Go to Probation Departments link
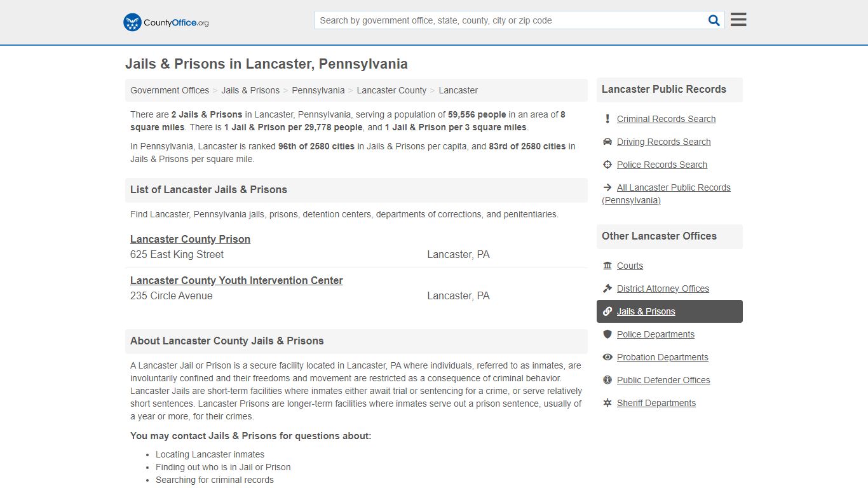Image resolution: width=868 pixels, height=488 pixels. [662, 357]
